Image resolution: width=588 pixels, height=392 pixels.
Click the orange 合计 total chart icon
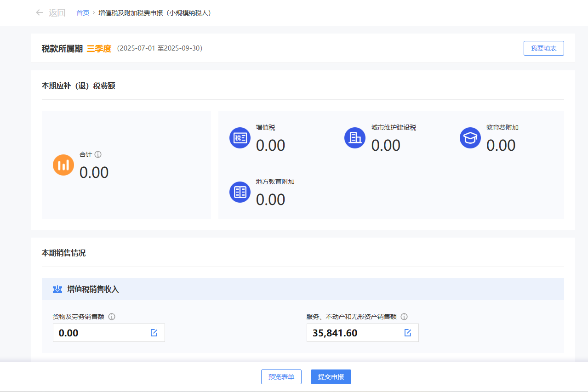click(x=63, y=165)
